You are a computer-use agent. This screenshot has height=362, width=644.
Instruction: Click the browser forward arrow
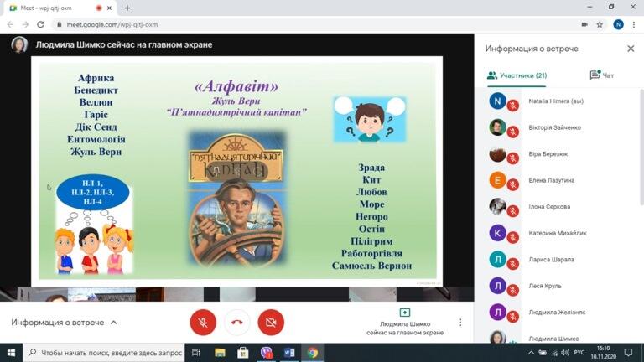pyautogui.click(x=25, y=24)
